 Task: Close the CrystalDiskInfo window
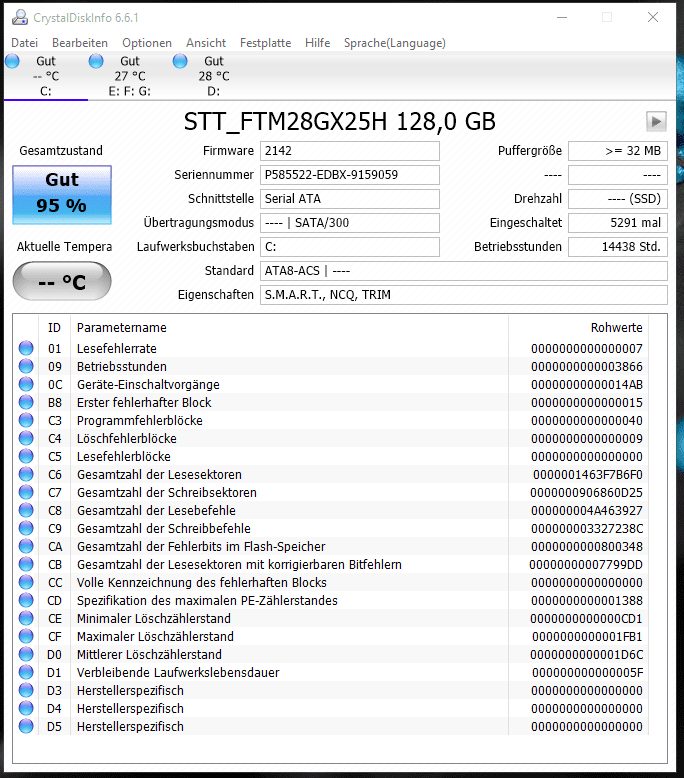(x=653, y=17)
